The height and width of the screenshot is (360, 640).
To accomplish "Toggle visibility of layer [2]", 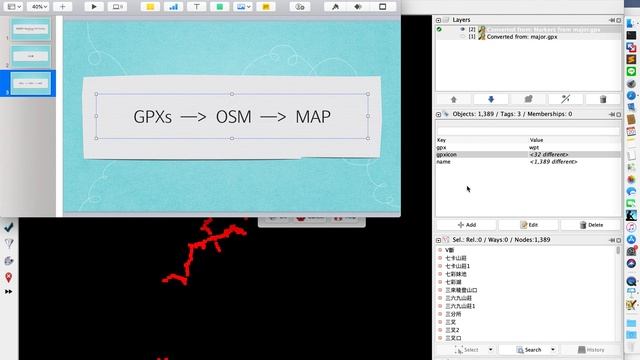I will tap(462, 29).
